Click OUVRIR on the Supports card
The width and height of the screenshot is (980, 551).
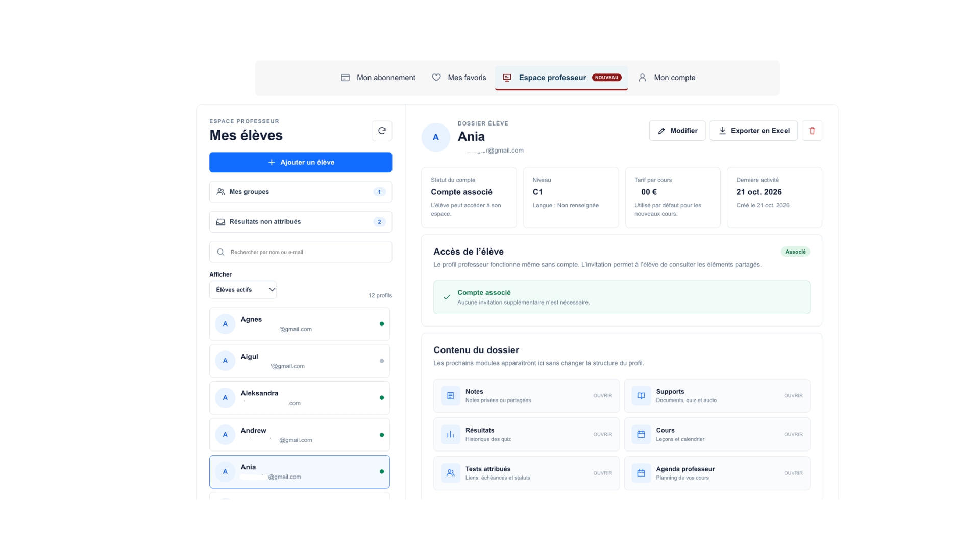[793, 396]
